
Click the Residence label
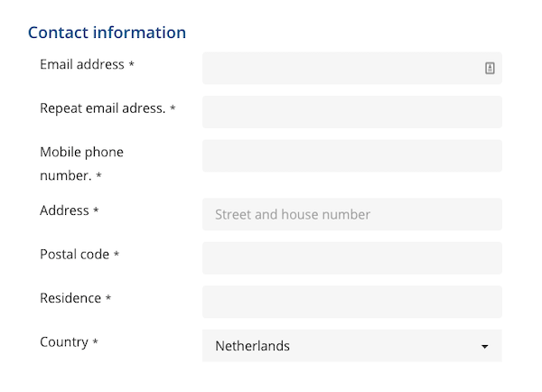(x=70, y=298)
